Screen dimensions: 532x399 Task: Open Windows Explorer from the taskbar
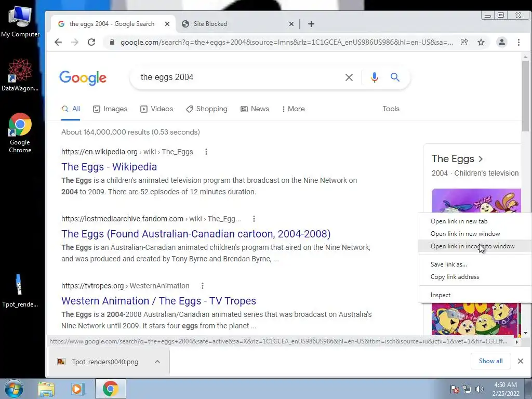tap(46, 389)
